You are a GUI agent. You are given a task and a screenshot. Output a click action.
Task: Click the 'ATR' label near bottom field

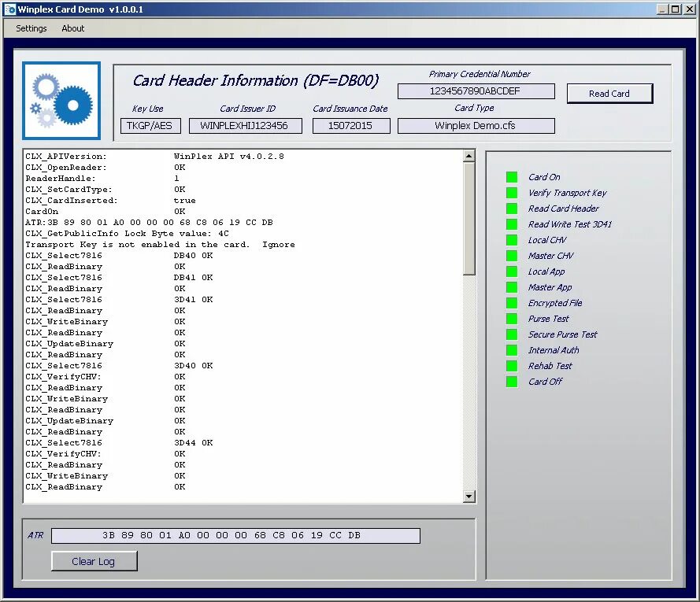point(35,535)
